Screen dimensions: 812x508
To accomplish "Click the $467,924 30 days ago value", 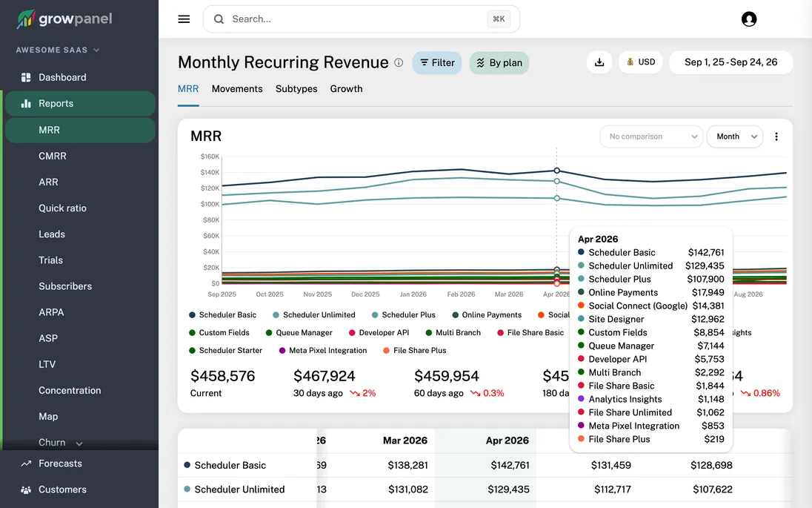I will pyautogui.click(x=325, y=376).
